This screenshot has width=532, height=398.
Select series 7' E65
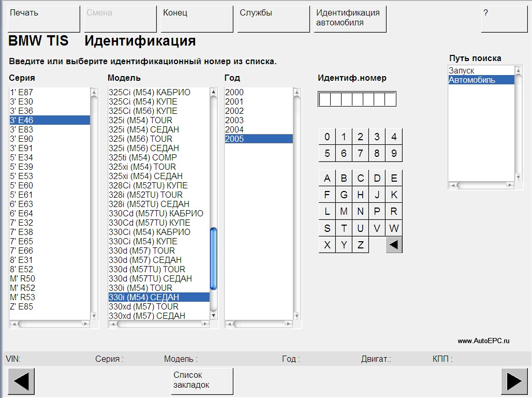pyautogui.click(x=50, y=241)
